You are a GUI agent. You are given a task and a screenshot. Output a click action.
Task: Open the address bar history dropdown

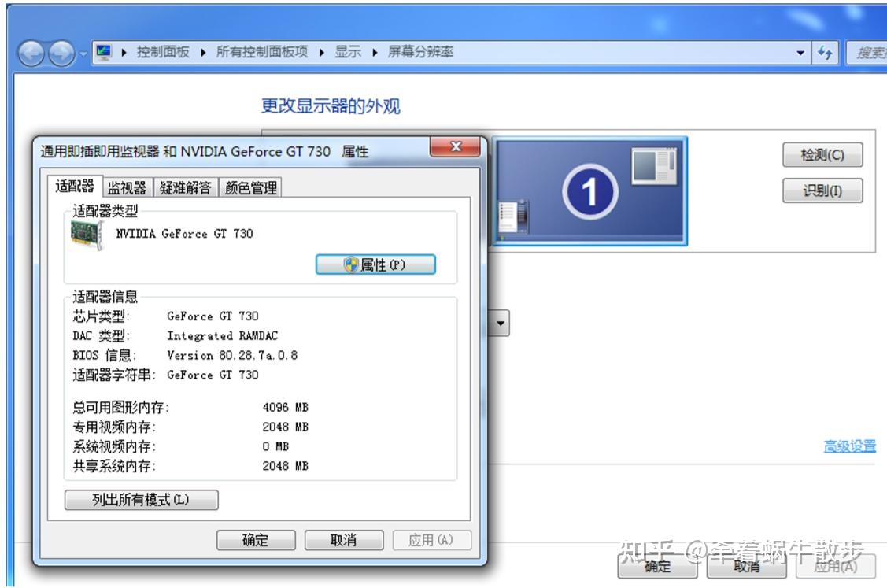coord(800,53)
